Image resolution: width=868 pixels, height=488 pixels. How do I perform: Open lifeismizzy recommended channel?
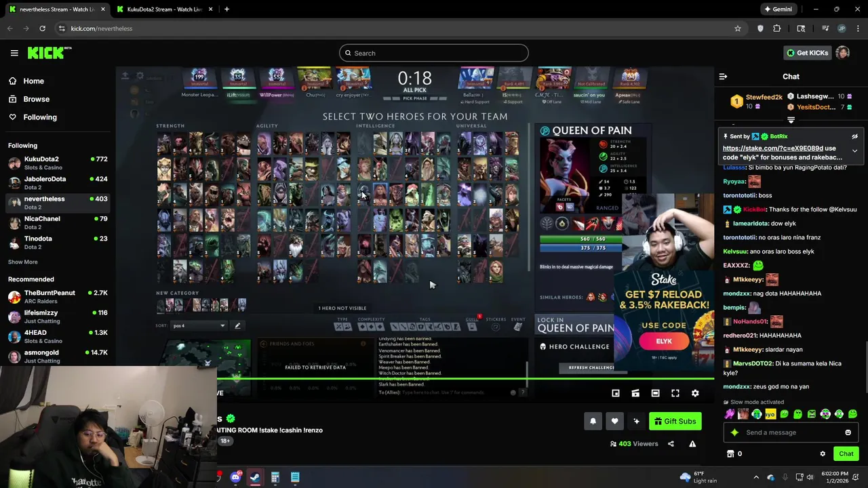(x=58, y=317)
